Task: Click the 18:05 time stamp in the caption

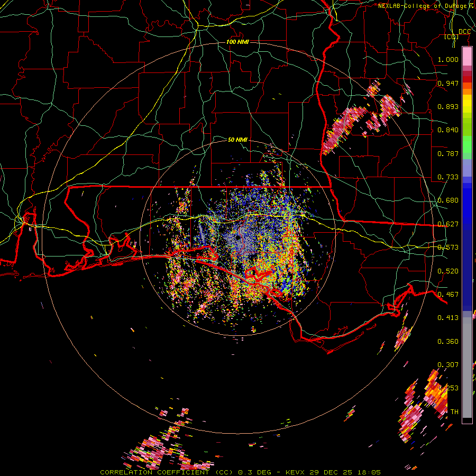Action: click(x=369, y=472)
